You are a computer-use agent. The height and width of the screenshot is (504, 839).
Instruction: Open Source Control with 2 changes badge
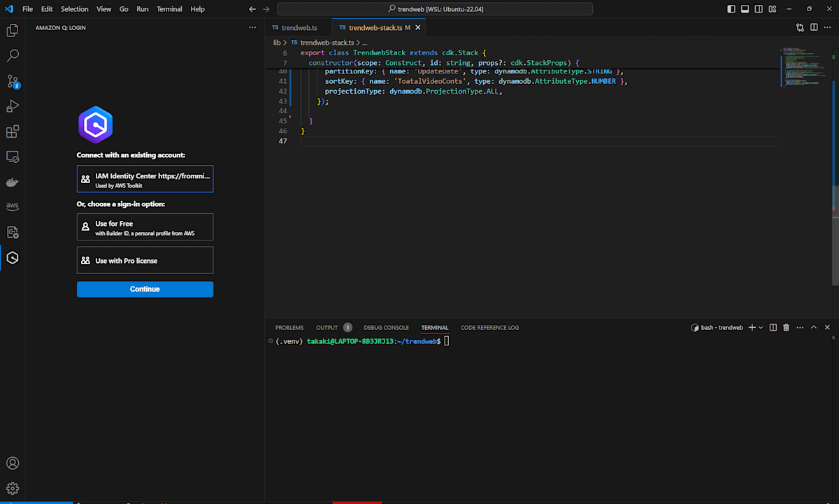[x=13, y=81]
